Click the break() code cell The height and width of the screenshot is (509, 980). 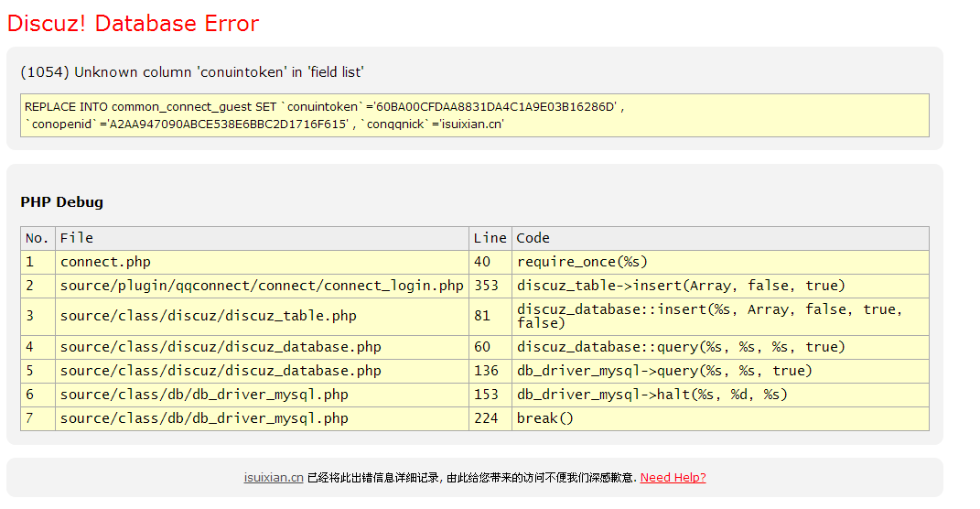544,418
